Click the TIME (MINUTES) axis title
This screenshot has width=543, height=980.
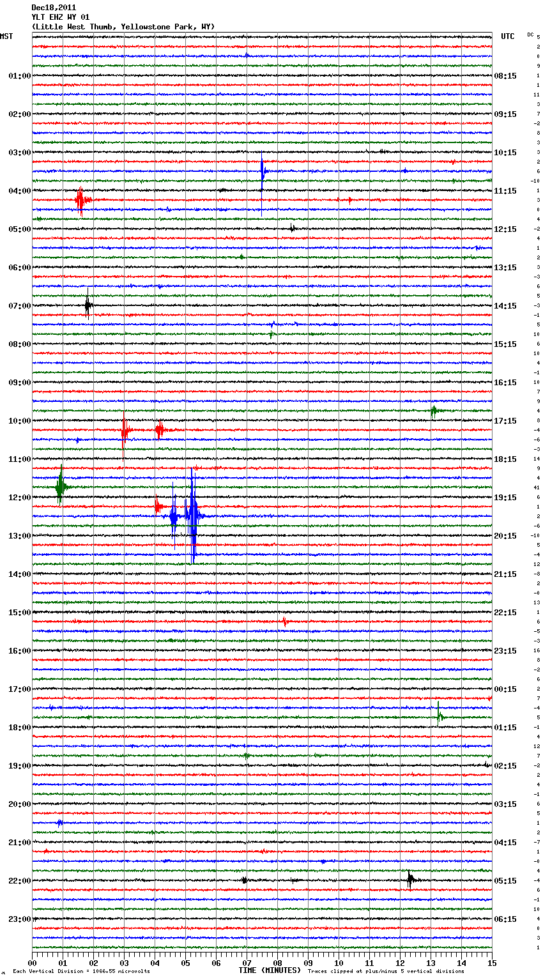coord(270,970)
